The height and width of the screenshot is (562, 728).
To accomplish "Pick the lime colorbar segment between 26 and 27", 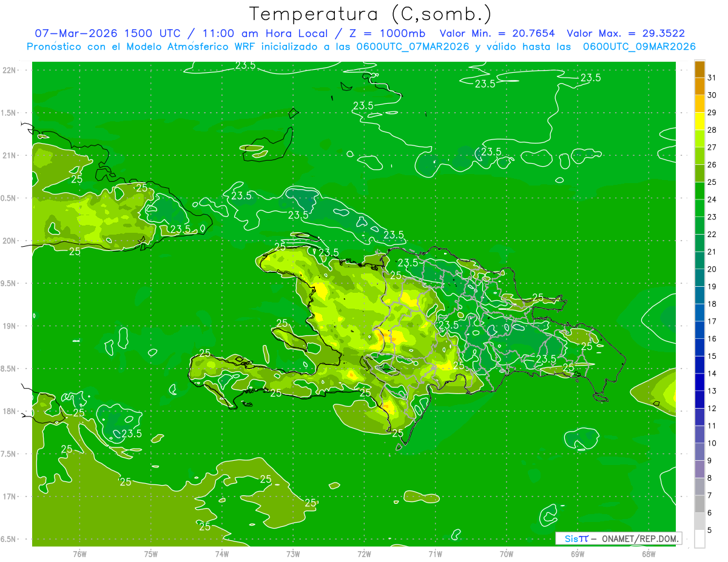I will pyautogui.click(x=699, y=156).
